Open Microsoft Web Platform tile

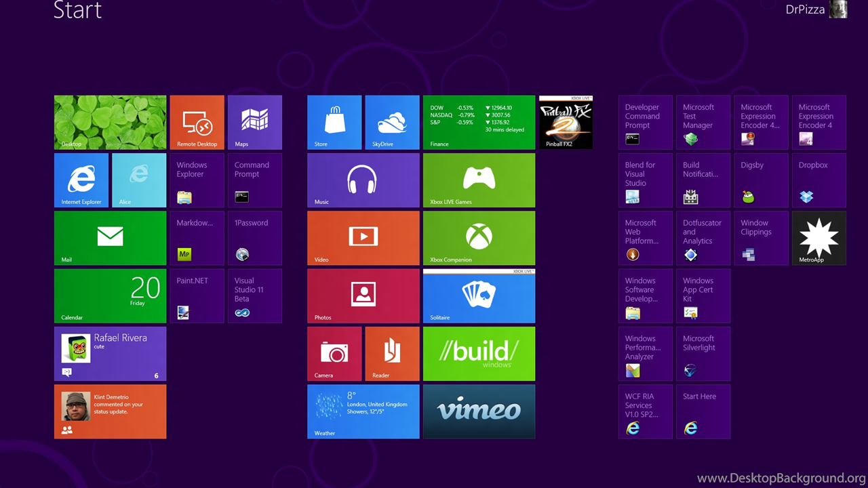[646, 238]
